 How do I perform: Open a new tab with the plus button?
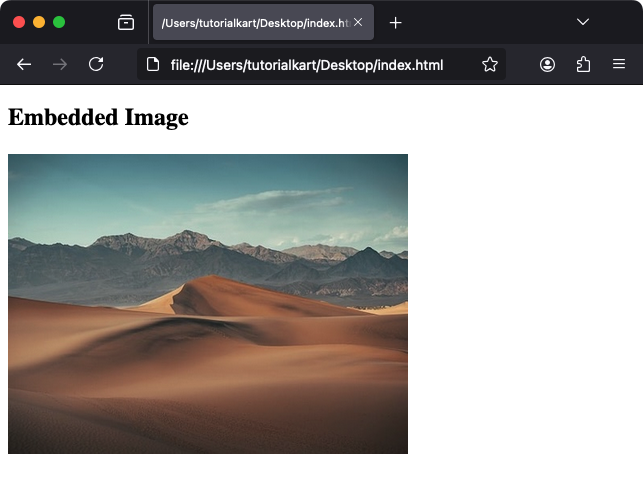click(396, 22)
